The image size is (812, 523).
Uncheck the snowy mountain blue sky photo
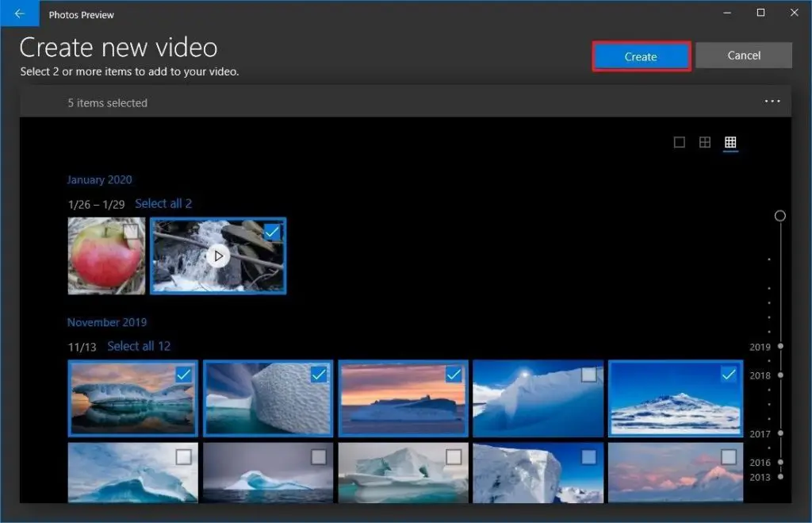(729, 375)
